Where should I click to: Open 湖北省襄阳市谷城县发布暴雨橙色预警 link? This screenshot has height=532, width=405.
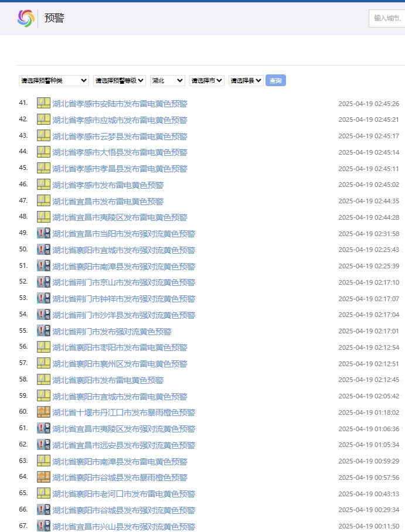point(120,478)
